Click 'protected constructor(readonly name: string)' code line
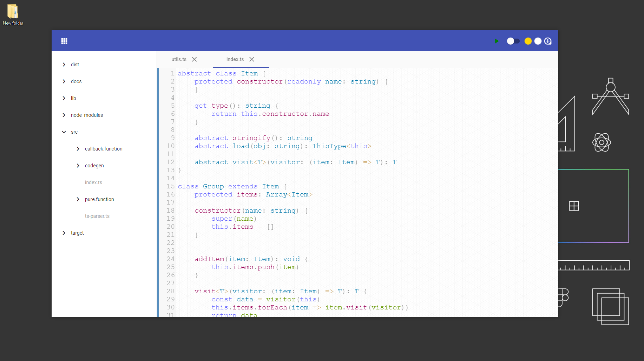This screenshot has height=361, width=644. click(291, 81)
